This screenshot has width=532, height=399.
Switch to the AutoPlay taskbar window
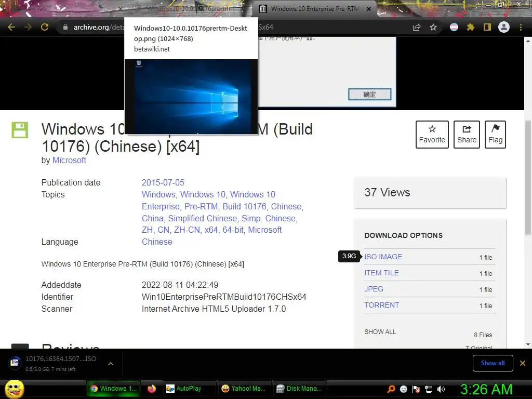pyautogui.click(x=188, y=389)
